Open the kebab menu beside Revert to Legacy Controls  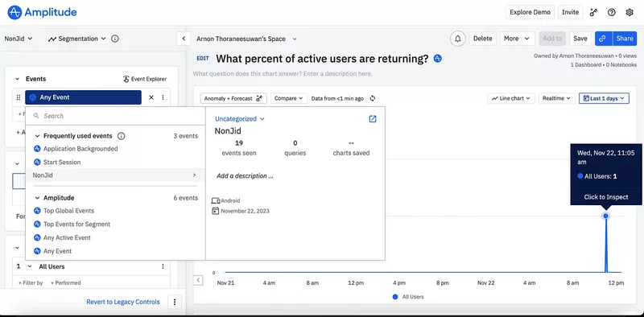(x=175, y=302)
